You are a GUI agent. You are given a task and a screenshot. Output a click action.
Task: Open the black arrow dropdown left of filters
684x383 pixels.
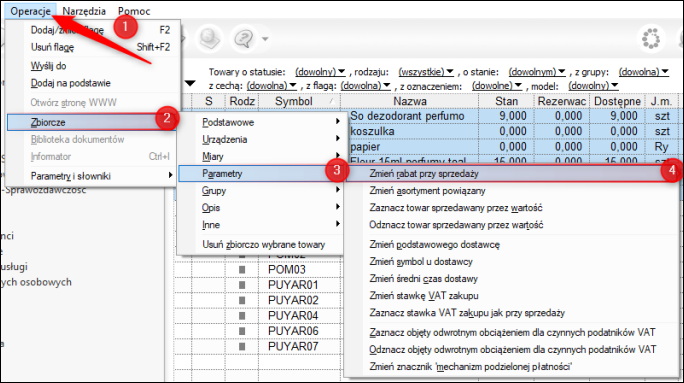pos(190,83)
